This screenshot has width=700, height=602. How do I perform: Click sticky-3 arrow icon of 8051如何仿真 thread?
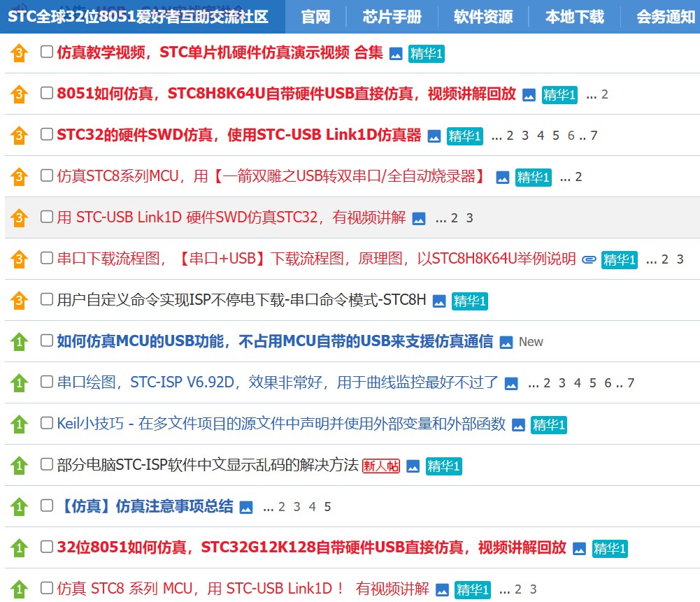point(19,94)
